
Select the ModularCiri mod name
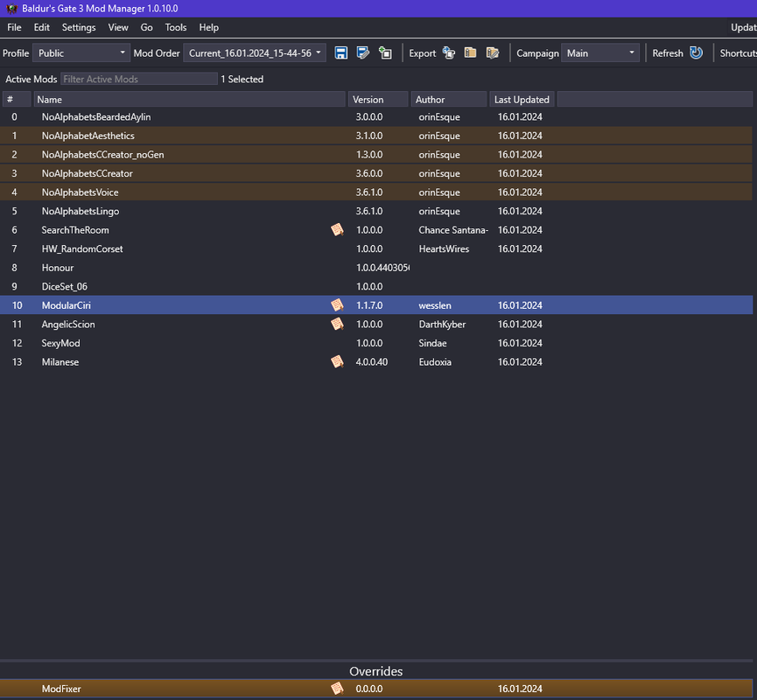click(67, 305)
